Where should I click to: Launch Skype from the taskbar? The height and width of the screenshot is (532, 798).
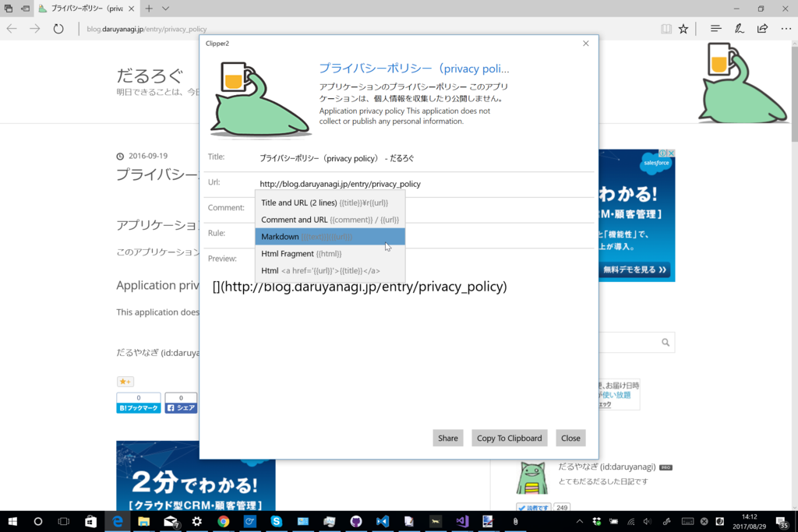277,522
